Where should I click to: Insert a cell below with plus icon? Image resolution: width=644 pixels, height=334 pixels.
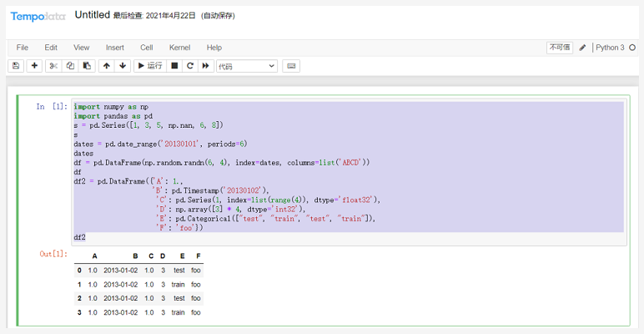[34, 66]
